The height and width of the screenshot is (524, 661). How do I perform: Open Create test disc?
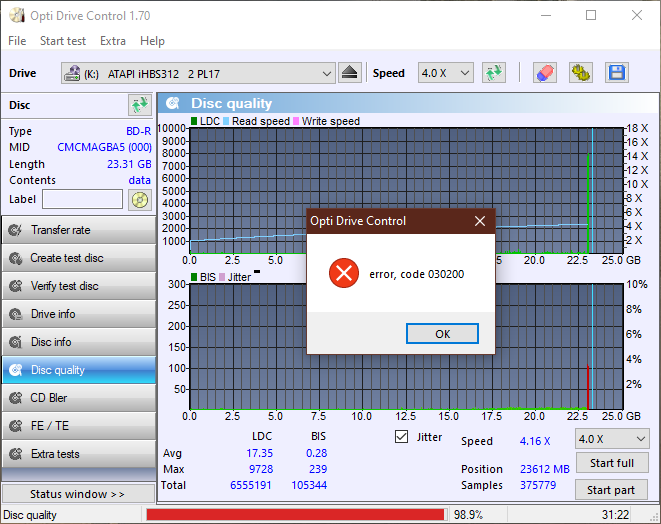(x=79, y=258)
